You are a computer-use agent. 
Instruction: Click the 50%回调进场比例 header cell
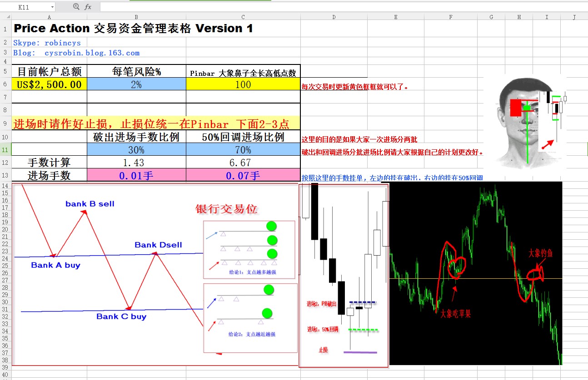[x=243, y=137]
